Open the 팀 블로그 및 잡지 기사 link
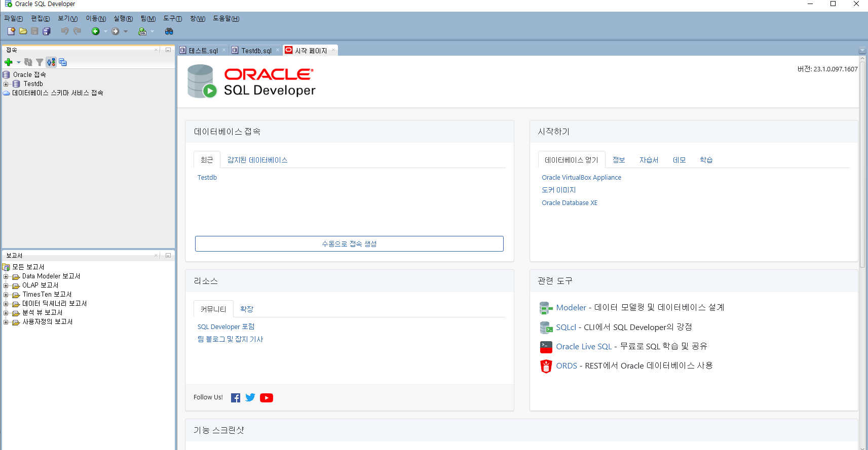 230,340
